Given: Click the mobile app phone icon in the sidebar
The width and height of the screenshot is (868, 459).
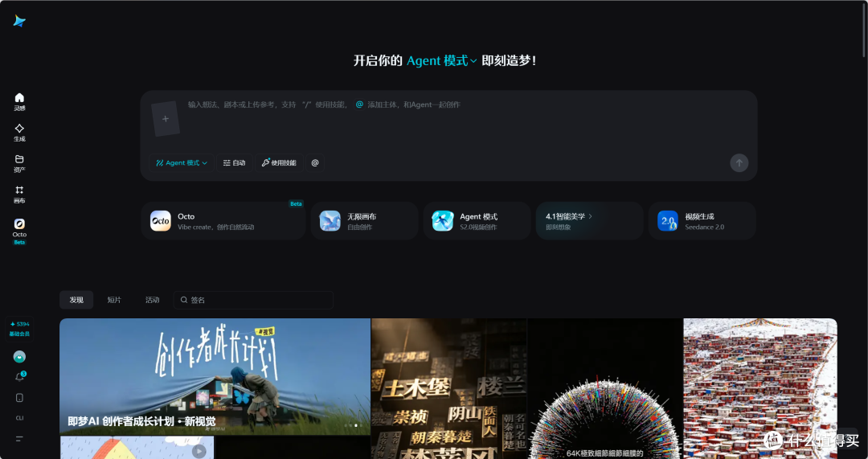Looking at the screenshot, I should pyautogui.click(x=19, y=398).
